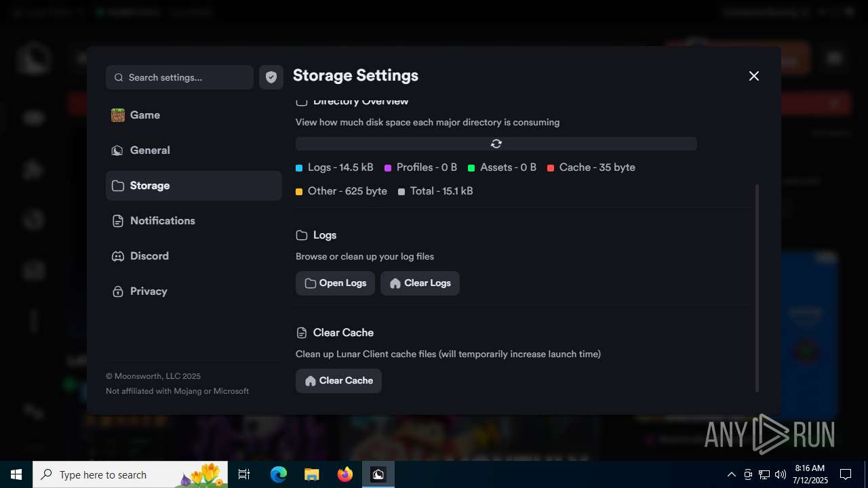Click the Moonsworth, LLC 2025 copyright text

pos(153,376)
